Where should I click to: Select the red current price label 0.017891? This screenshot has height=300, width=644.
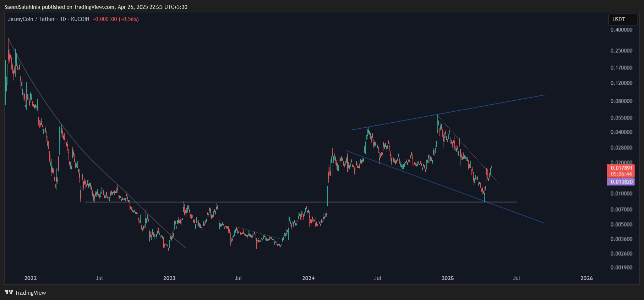point(621,168)
